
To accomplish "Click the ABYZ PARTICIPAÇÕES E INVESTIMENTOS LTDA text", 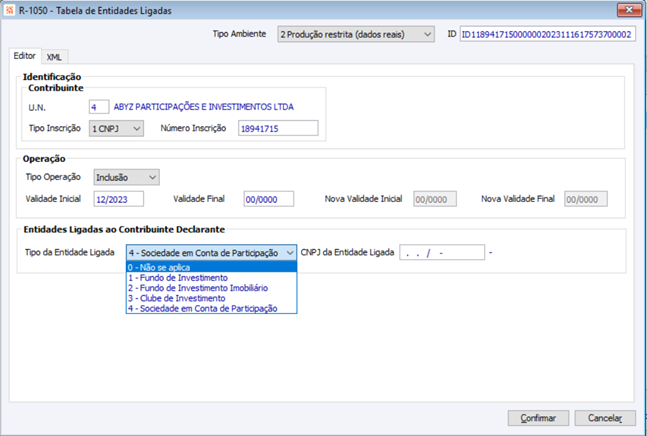I will point(204,107).
